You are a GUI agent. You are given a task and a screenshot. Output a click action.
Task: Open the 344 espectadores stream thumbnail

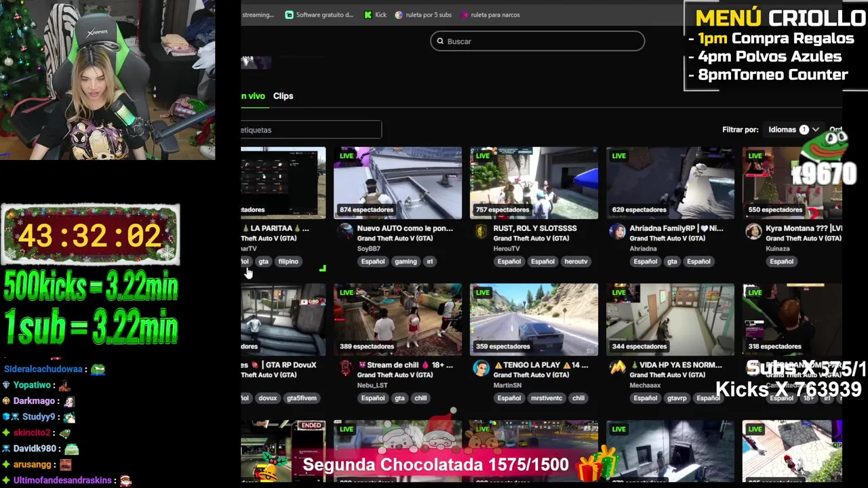pyautogui.click(x=670, y=320)
